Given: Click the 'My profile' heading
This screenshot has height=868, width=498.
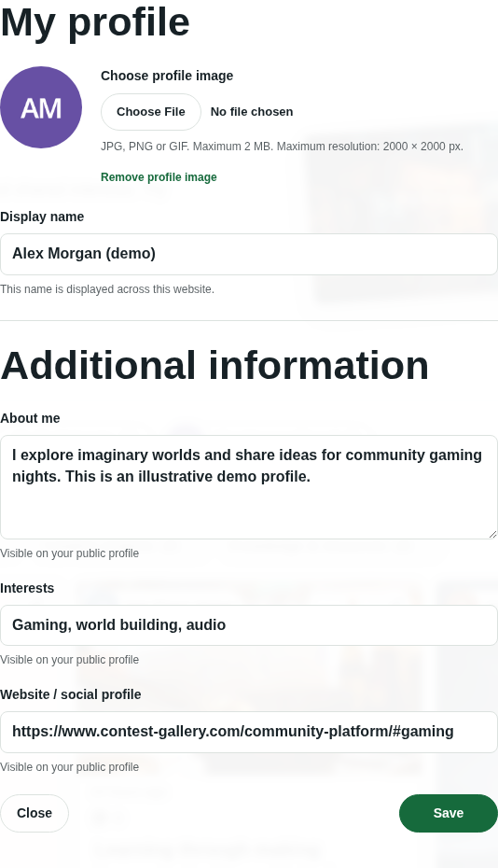Looking at the screenshot, I should tap(95, 22).
